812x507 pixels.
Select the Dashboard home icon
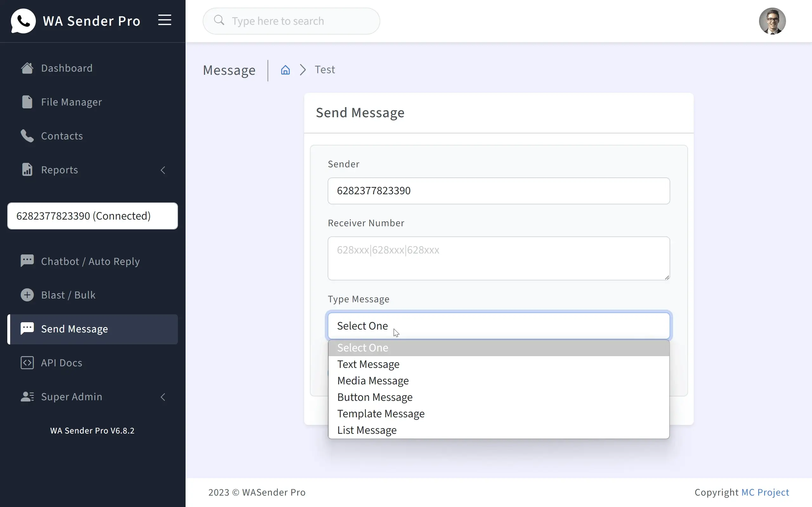27,68
